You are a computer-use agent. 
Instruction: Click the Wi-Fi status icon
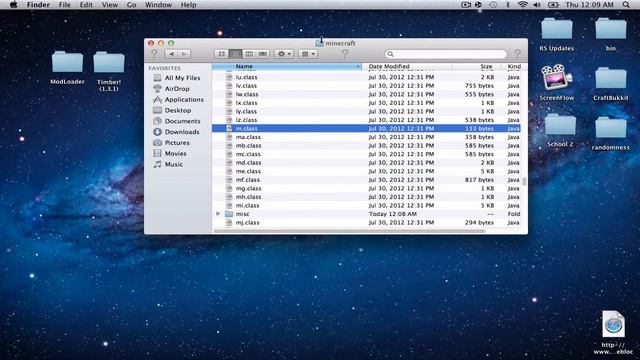point(522,5)
